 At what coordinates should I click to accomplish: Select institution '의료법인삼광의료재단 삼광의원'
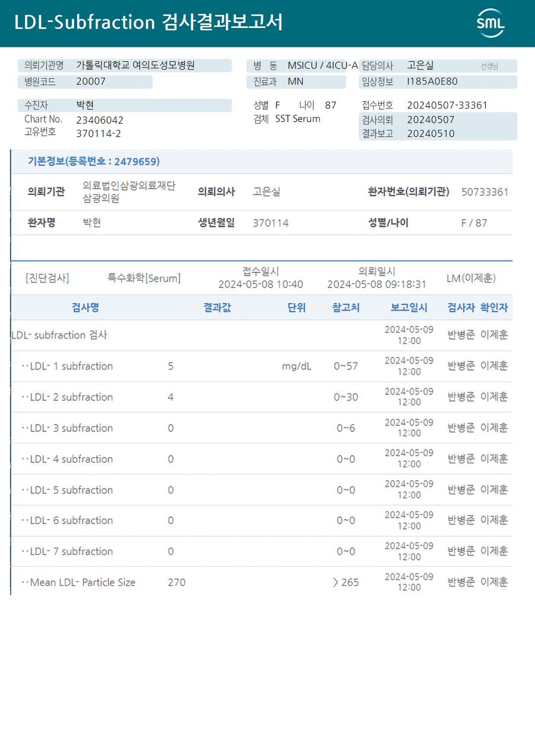(x=129, y=192)
